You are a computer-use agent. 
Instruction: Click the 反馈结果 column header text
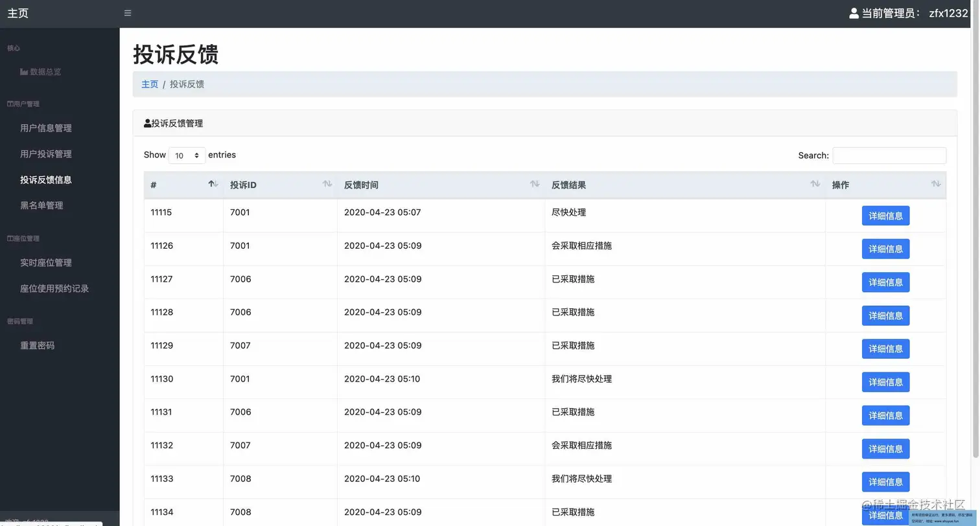[x=568, y=185]
